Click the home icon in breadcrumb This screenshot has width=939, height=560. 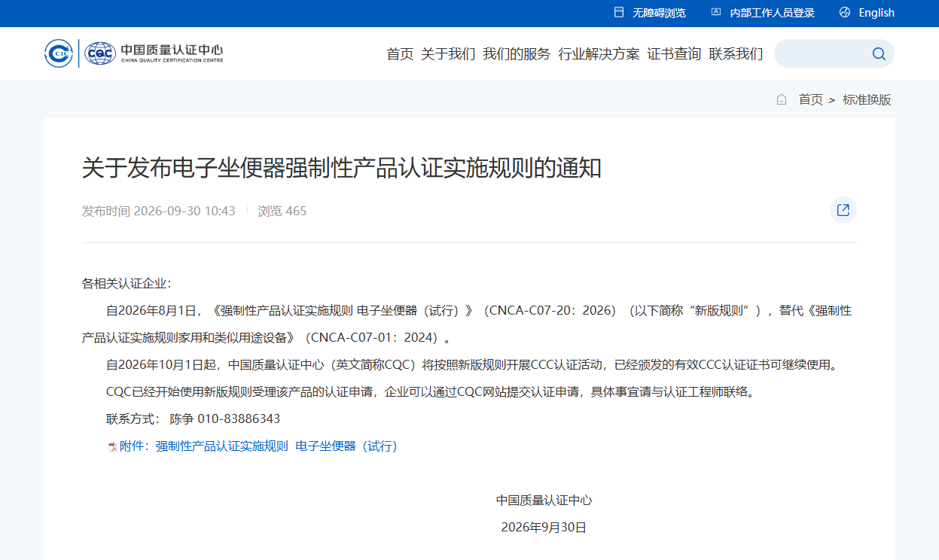click(782, 99)
